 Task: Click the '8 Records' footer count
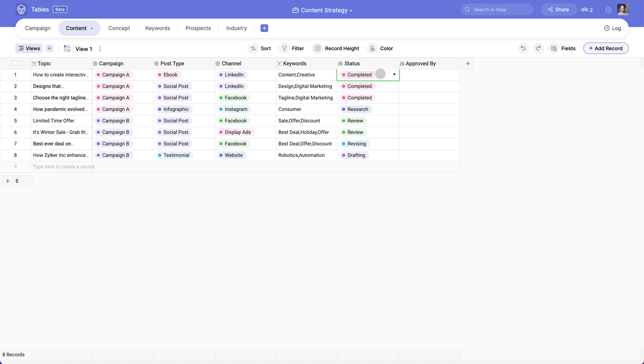pyautogui.click(x=14, y=355)
